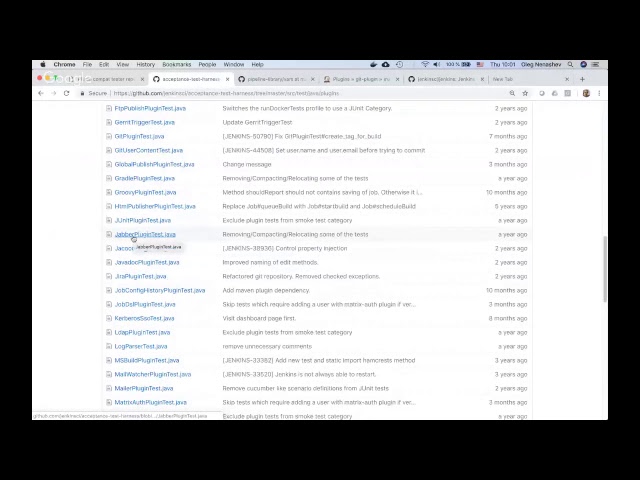Open GitUserContentTest.java file
This screenshot has width=640, height=480.
149,151
